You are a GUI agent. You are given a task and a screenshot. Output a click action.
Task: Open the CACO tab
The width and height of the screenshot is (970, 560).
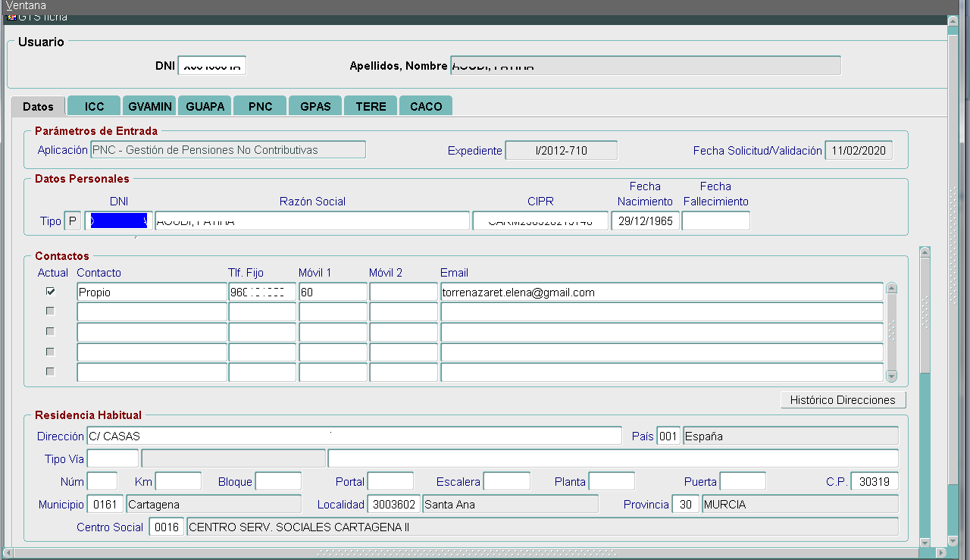pos(426,106)
